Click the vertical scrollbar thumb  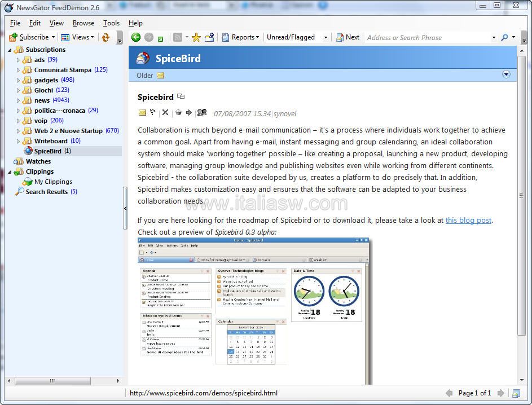click(521, 196)
